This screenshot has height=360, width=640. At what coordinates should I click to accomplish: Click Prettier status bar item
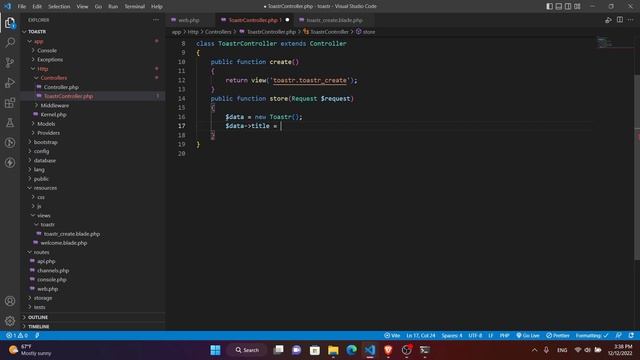558,336
